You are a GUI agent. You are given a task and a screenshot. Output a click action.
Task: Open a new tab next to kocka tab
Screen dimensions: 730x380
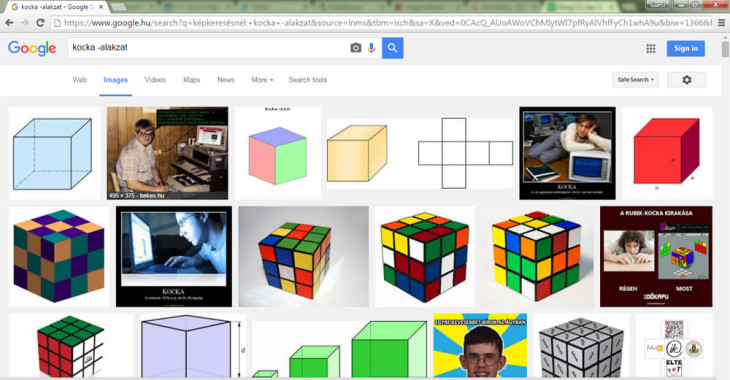click(118, 7)
